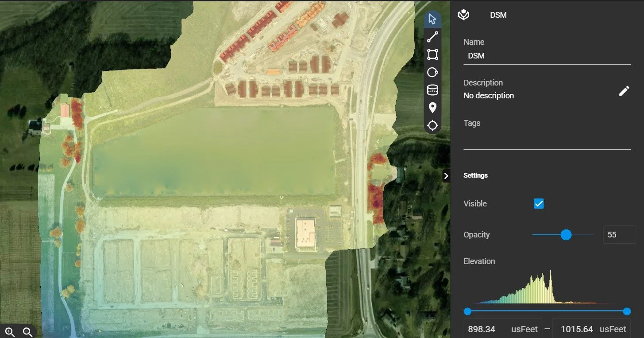Click the elevation histogram chart

click(547, 287)
